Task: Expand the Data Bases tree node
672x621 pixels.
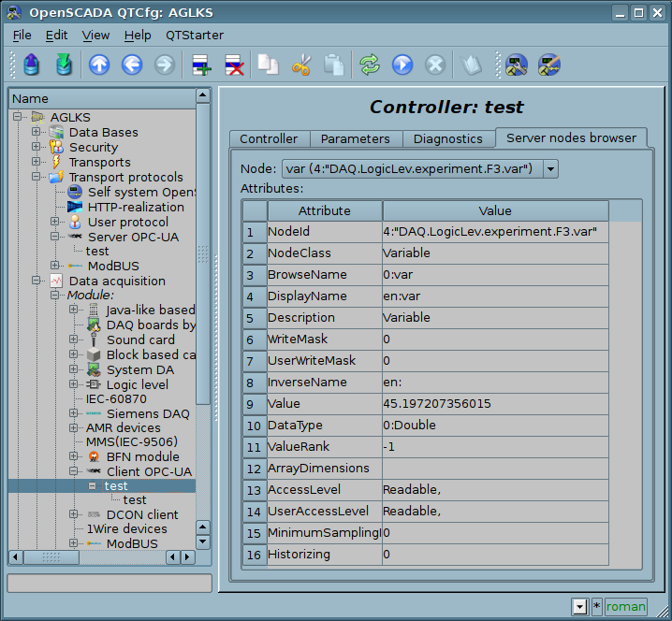Action: [36, 132]
